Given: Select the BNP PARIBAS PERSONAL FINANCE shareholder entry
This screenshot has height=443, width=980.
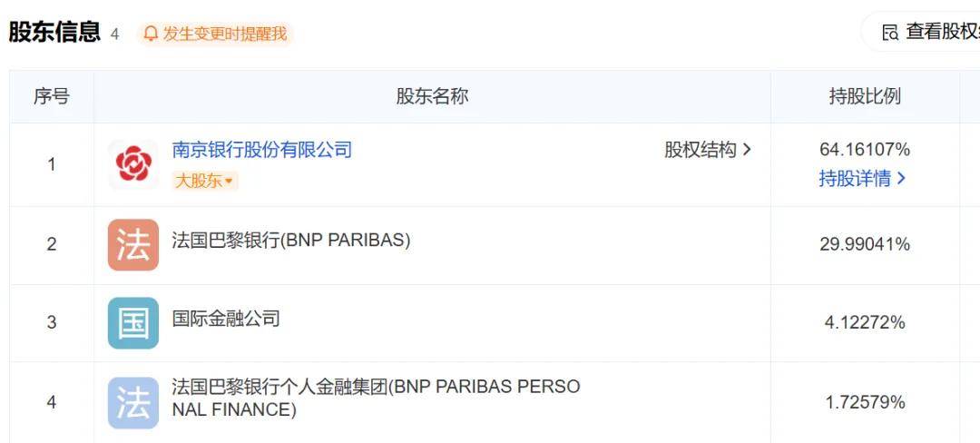Looking at the screenshot, I should pos(376,399).
